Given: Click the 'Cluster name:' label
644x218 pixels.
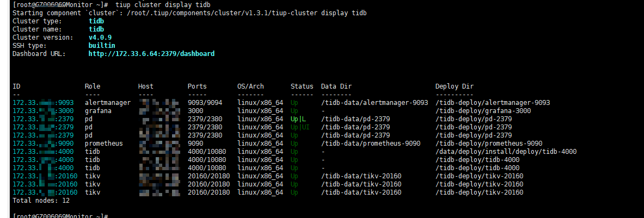Looking at the screenshot, I should click(x=38, y=29).
